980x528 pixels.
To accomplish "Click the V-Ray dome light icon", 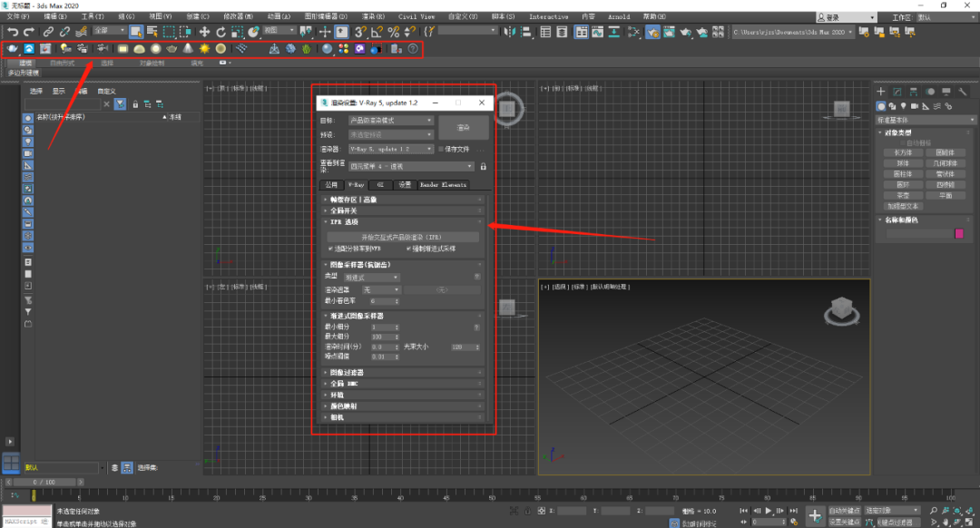I will tap(140, 48).
